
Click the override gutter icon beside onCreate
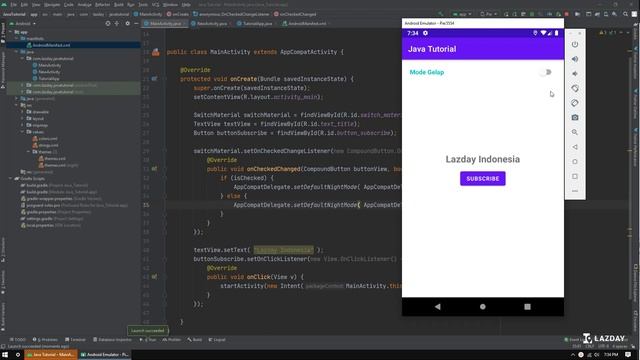pyautogui.click(x=154, y=79)
